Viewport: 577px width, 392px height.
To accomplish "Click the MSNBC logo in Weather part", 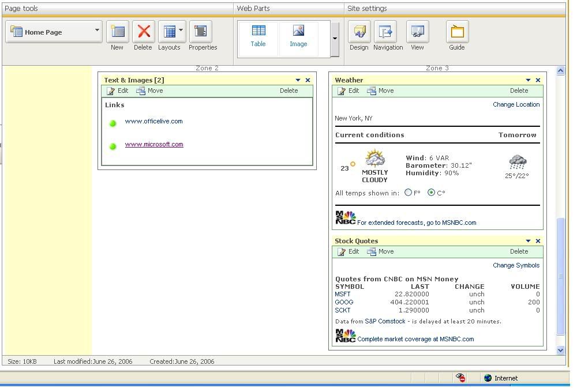I will [x=346, y=217].
